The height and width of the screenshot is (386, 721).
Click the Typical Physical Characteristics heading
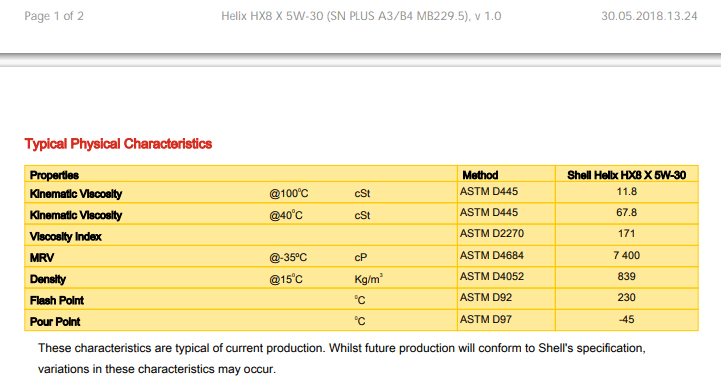118,144
